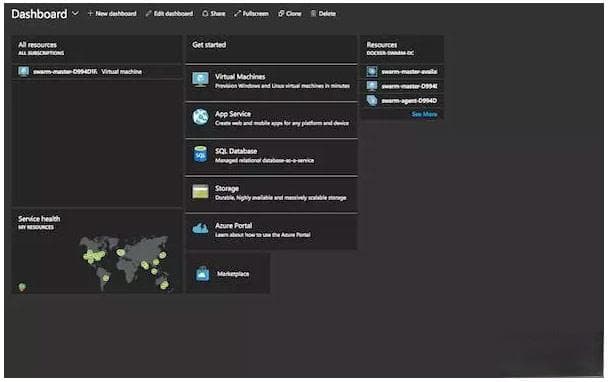Viewport: 611px width, 382px height.
Task: Click the swarm-master-availa resource icon
Action: 372,71
